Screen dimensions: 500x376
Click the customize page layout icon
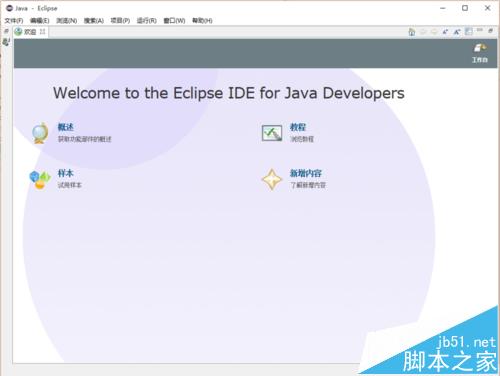469,31
